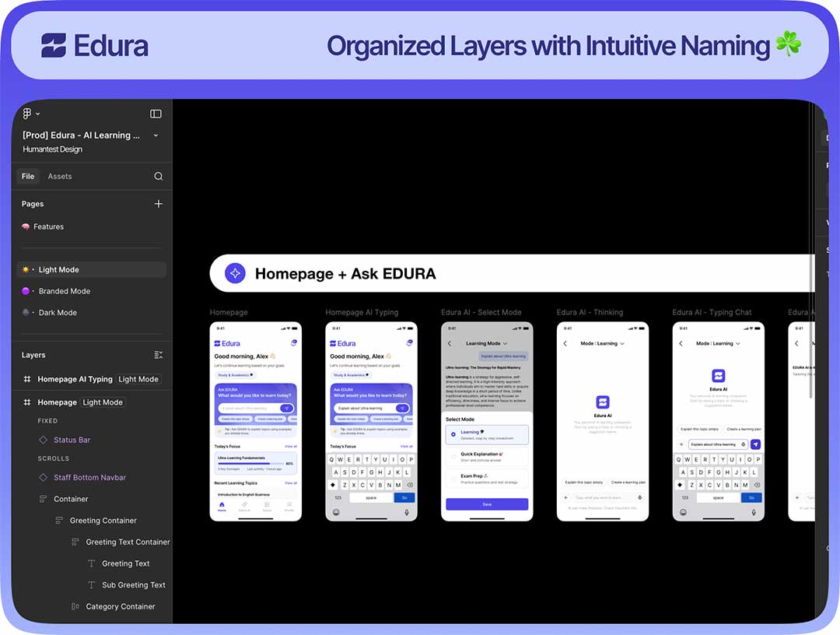Open the Figma main menu logo
840x635 pixels.
(28, 114)
